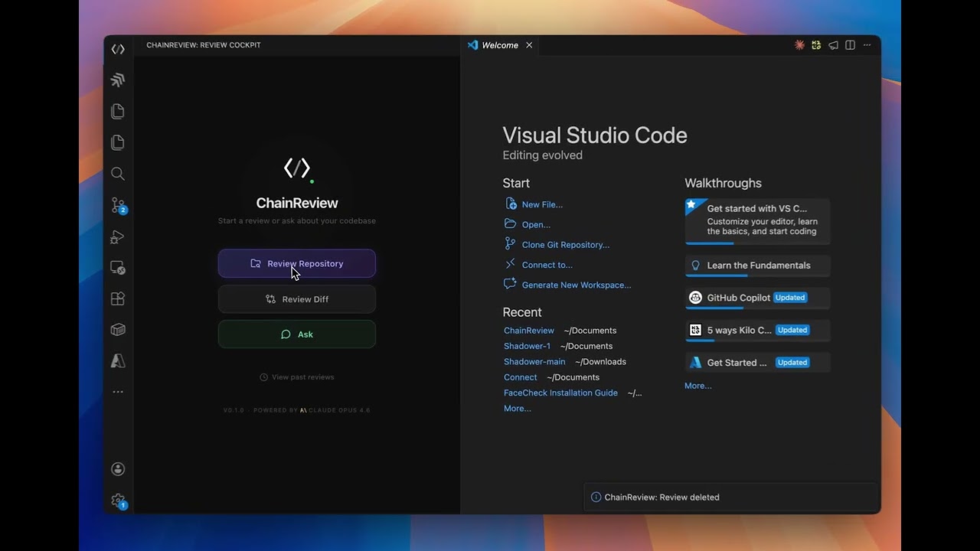The image size is (980, 551).
Task: Select Generate New Workspace...
Action: (567, 285)
